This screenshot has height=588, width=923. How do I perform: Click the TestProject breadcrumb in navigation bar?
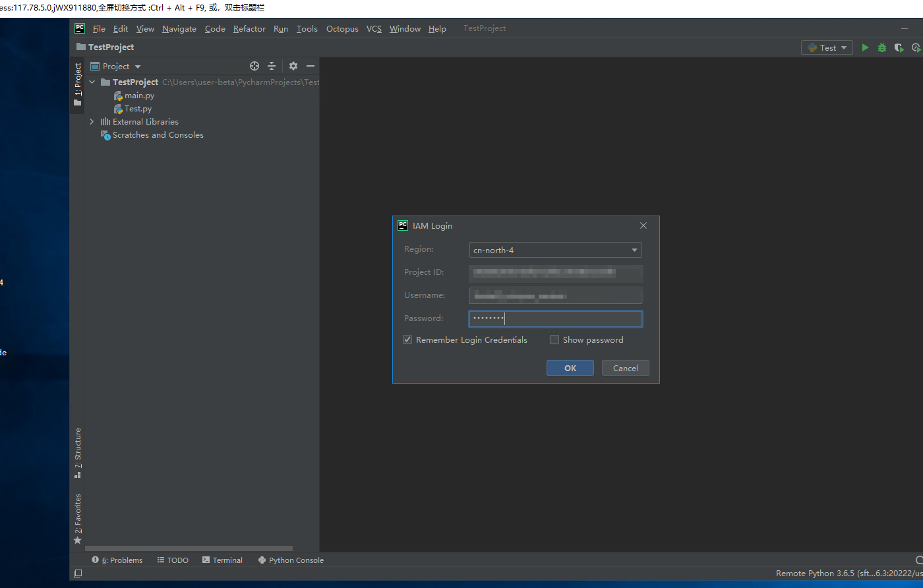(x=105, y=47)
